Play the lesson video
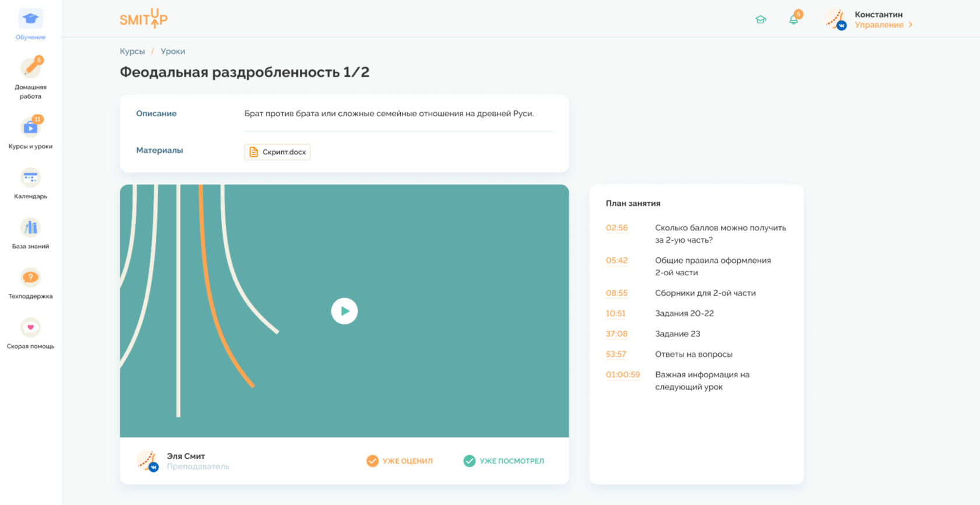This screenshot has height=505, width=980. [344, 311]
